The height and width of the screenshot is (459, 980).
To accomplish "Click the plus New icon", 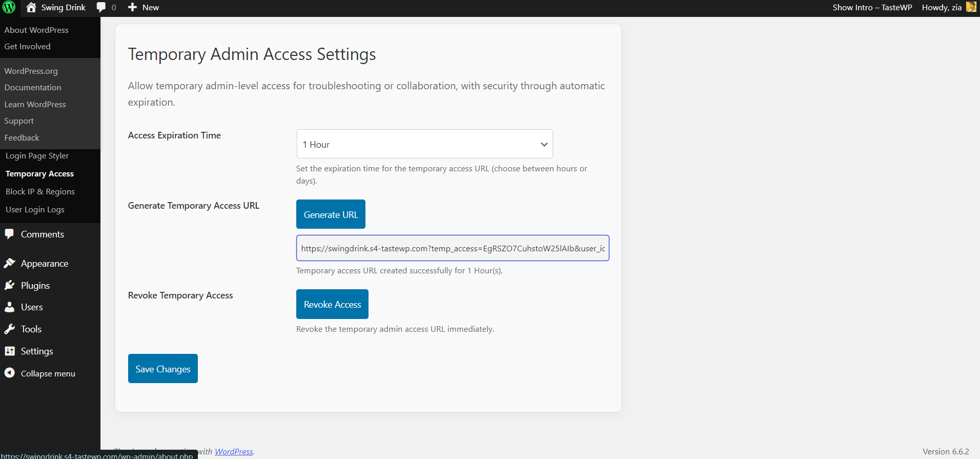I will pos(132,7).
